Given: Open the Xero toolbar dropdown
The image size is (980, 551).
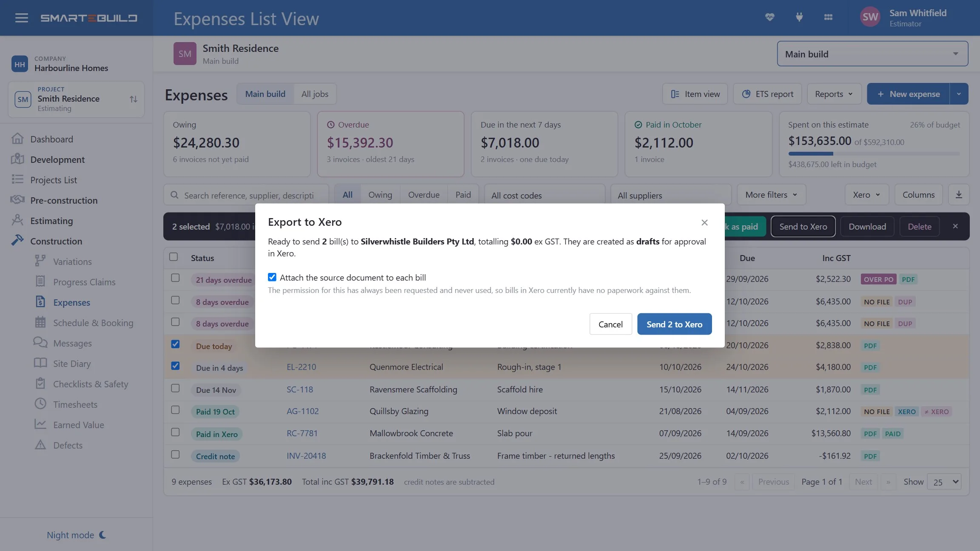Looking at the screenshot, I should pos(866,195).
